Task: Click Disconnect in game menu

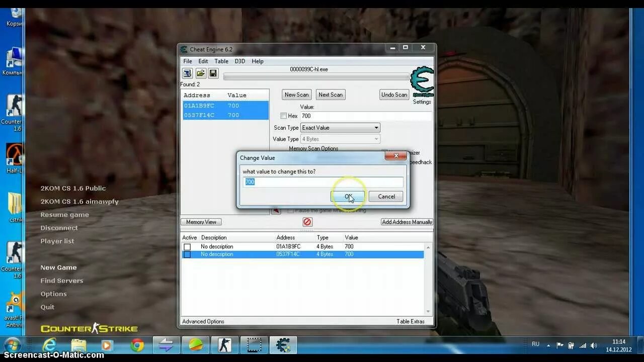Action: click(59, 228)
